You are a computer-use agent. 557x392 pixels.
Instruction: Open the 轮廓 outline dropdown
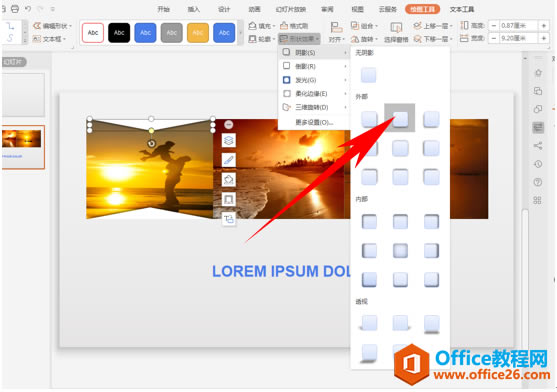pyautogui.click(x=262, y=39)
